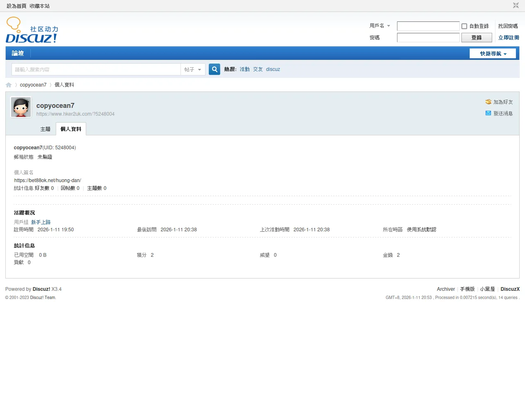Click the home icon in breadcrumb

(x=9, y=85)
